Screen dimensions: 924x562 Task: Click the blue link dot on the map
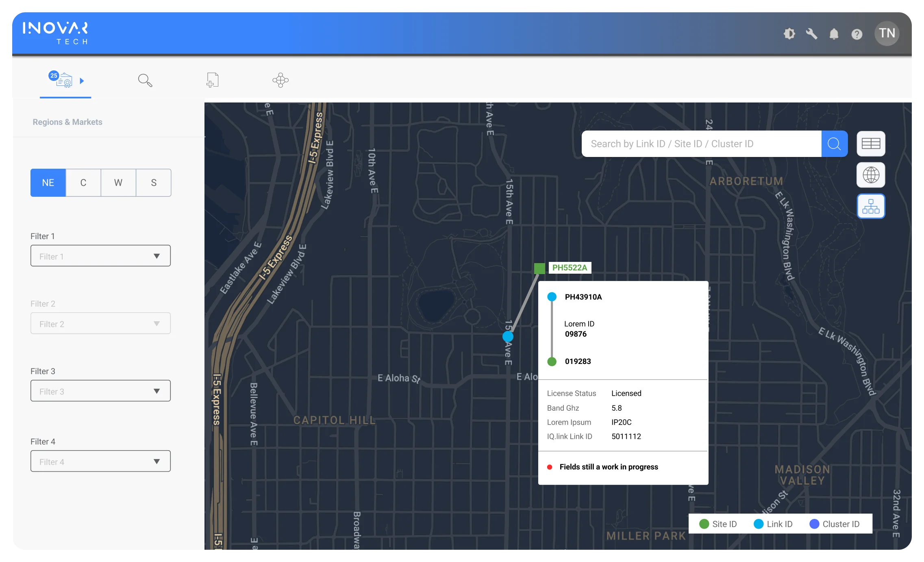point(508,337)
